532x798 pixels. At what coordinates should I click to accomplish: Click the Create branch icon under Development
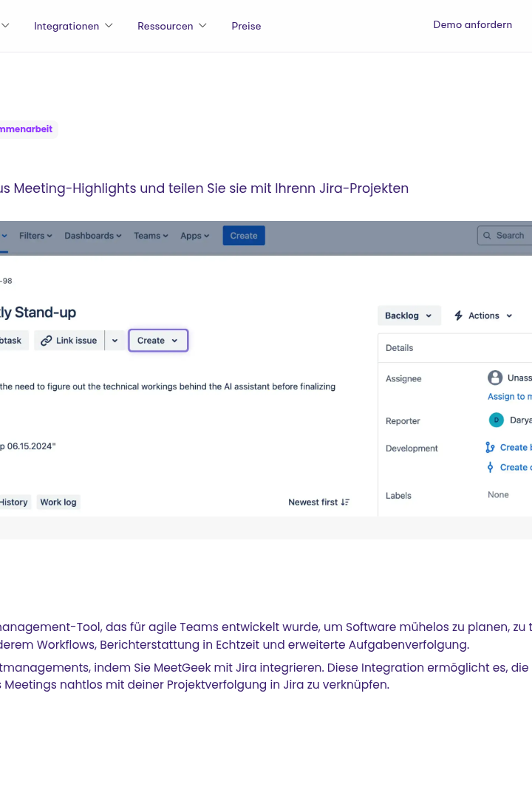pos(490,447)
